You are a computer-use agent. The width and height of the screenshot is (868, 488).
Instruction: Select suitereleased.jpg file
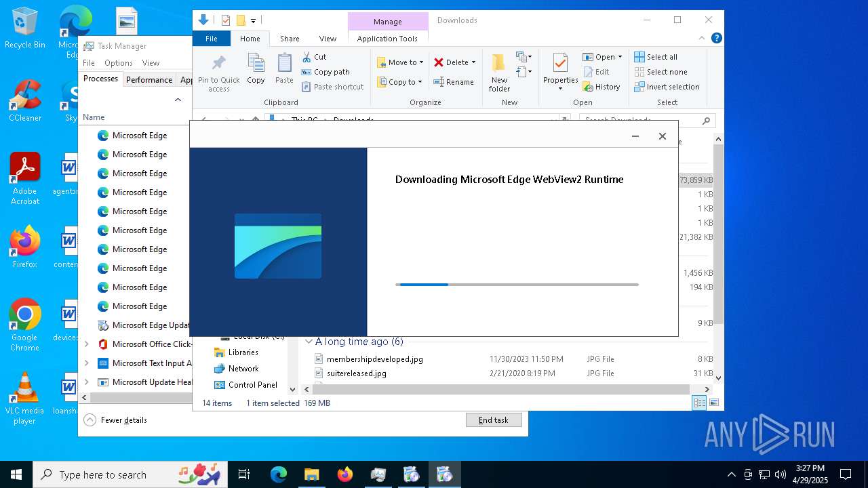pyautogui.click(x=357, y=373)
